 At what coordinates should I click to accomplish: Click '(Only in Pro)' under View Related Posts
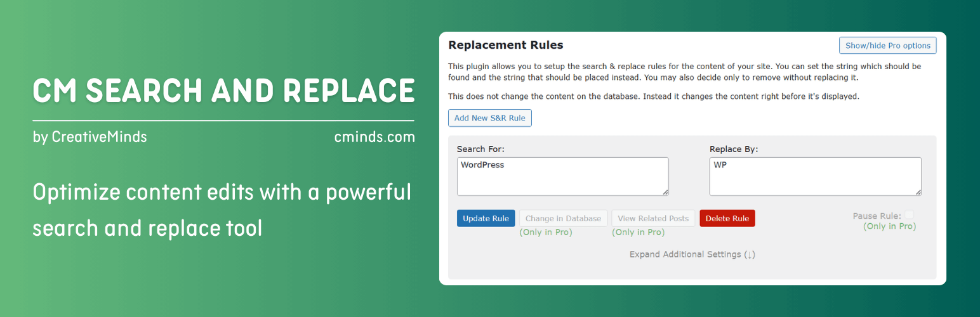639,232
